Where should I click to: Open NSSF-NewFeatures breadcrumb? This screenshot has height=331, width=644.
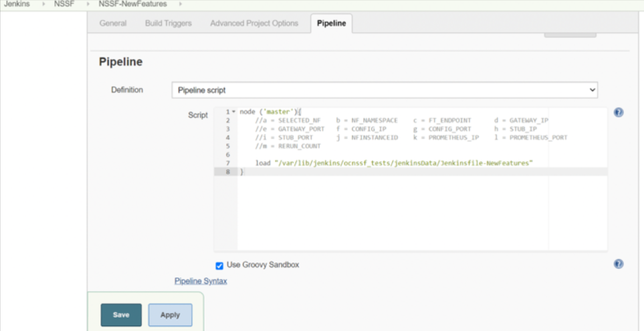tap(133, 4)
